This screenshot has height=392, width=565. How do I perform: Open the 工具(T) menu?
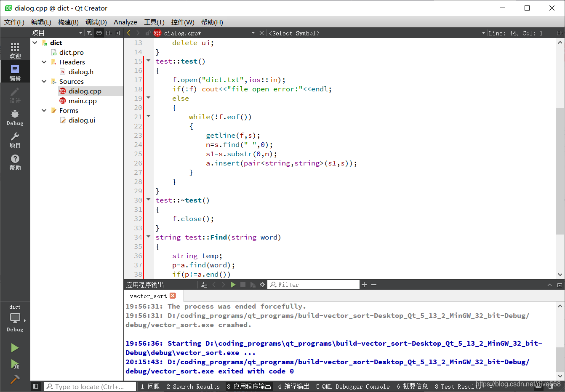pos(154,22)
